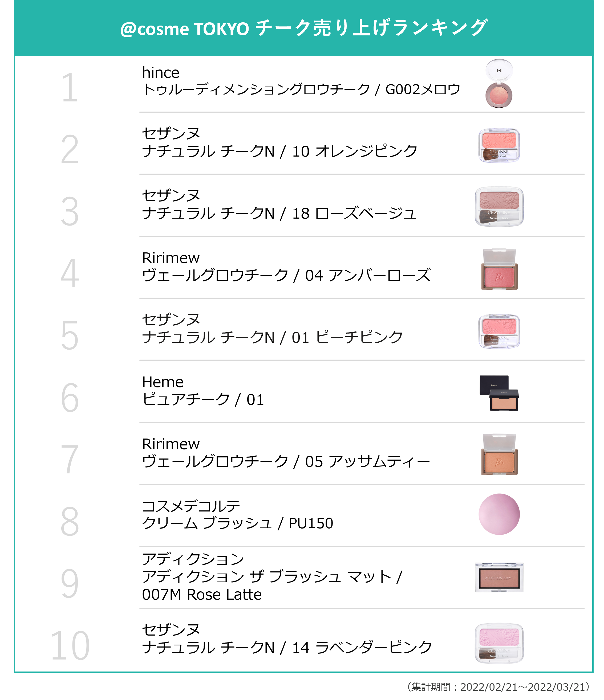Click the rank number 1
The image size is (604, 700).
pyautogui.click(x=70, y=88)
